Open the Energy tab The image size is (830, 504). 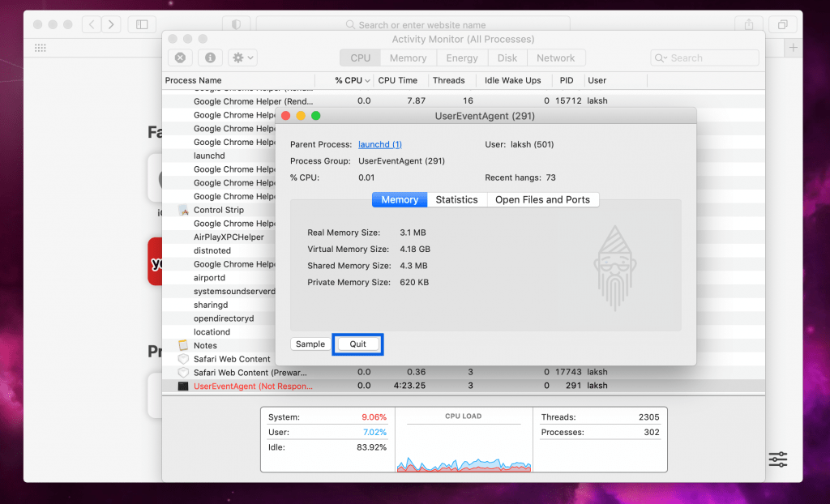[461, 58]
